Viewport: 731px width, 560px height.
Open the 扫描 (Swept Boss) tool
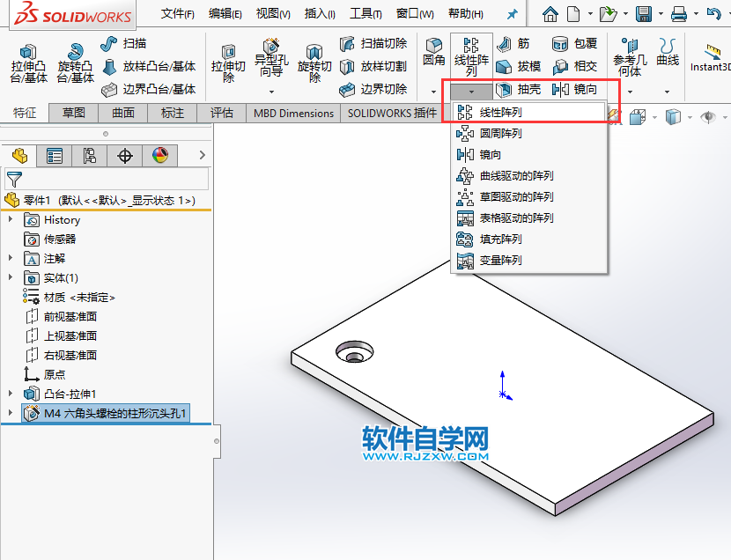click(x=122, y=43)
